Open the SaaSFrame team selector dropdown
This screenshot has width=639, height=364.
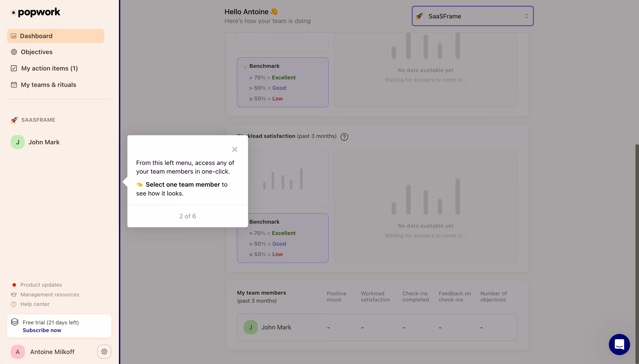coord(472,16)
